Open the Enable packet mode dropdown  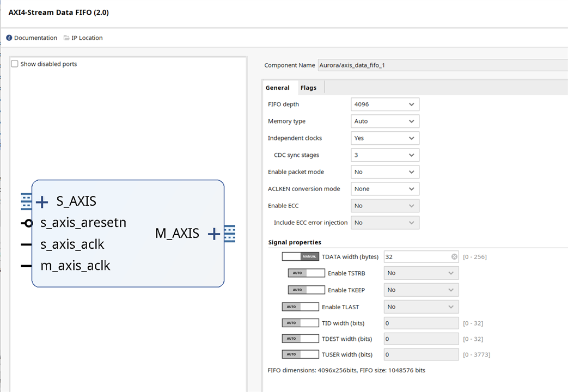pyautogui.click(x=385, y=171)
